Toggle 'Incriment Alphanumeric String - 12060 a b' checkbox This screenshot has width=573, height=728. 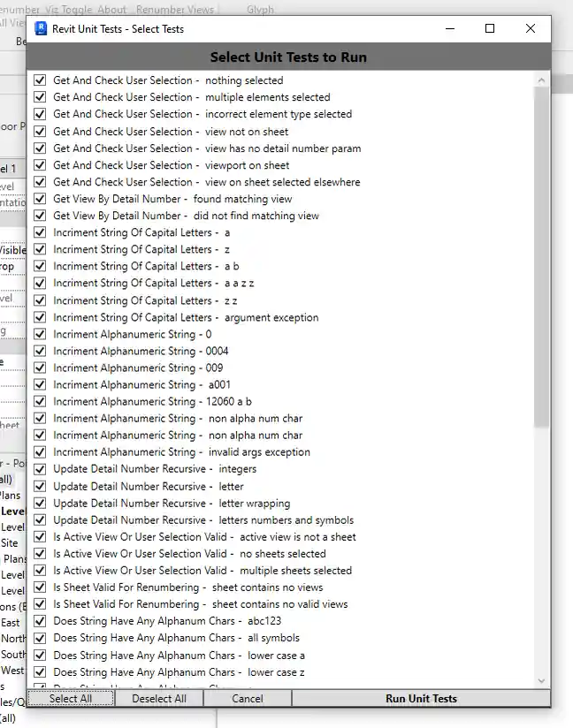pos(40,401)
